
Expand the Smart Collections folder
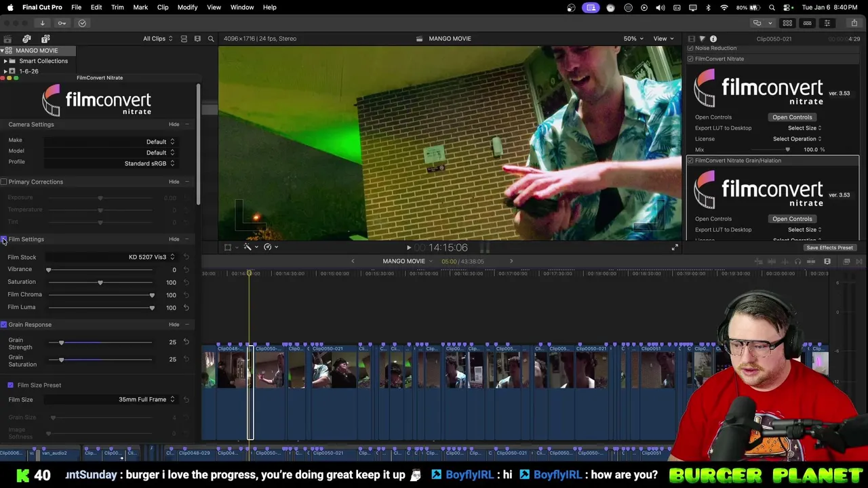click(5, 61)
